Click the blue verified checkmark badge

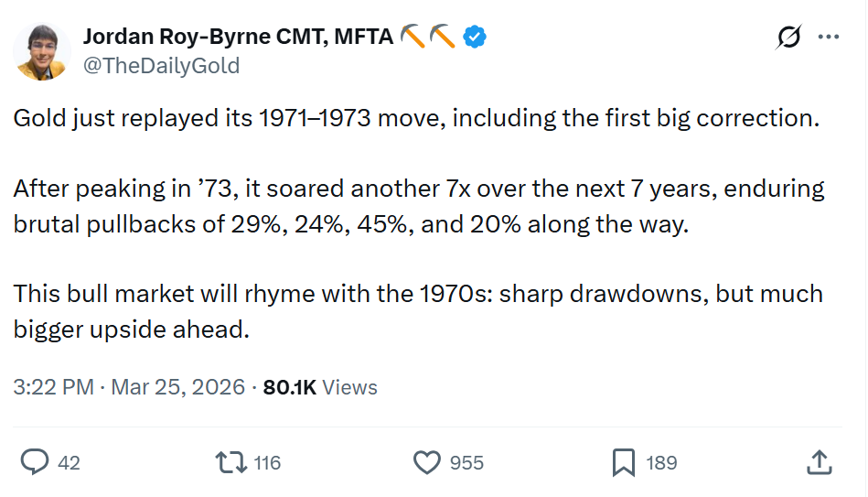click(474, 37)
